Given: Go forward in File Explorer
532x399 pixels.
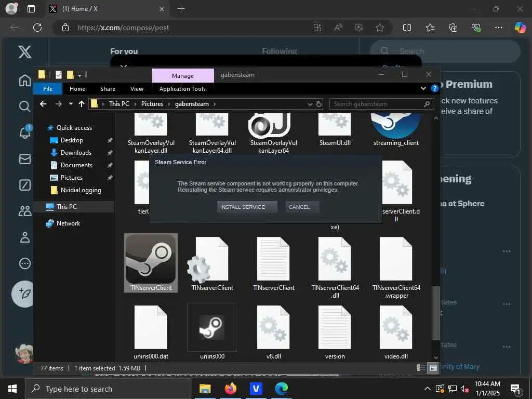Looking at the screenshot, I should [58, 104].
